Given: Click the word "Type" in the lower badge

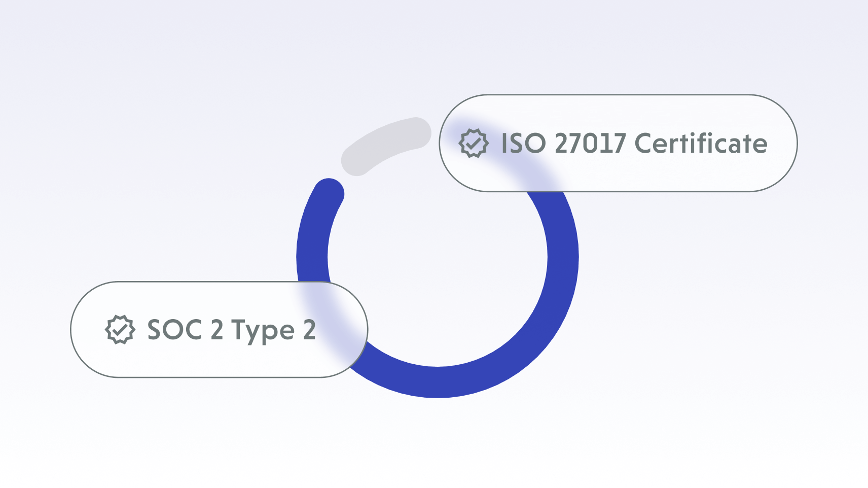Looking at the screenshot, I should pyautogui.click(x=263, y=331).
